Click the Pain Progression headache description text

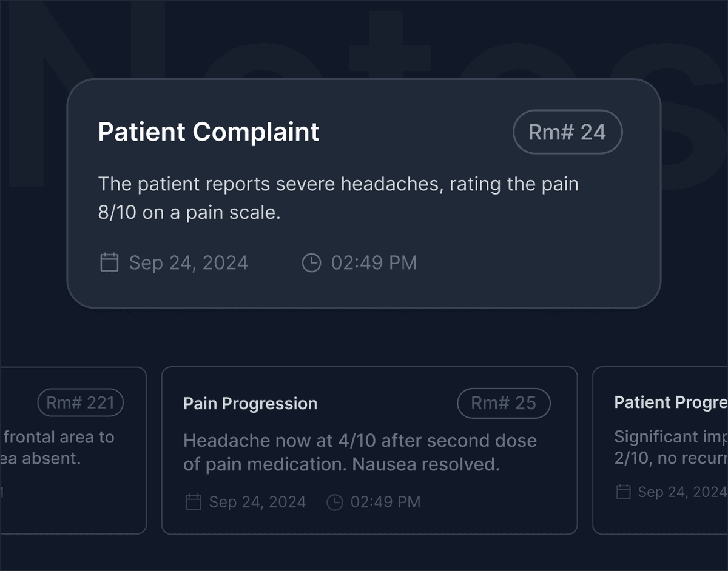tap(360, 452)
